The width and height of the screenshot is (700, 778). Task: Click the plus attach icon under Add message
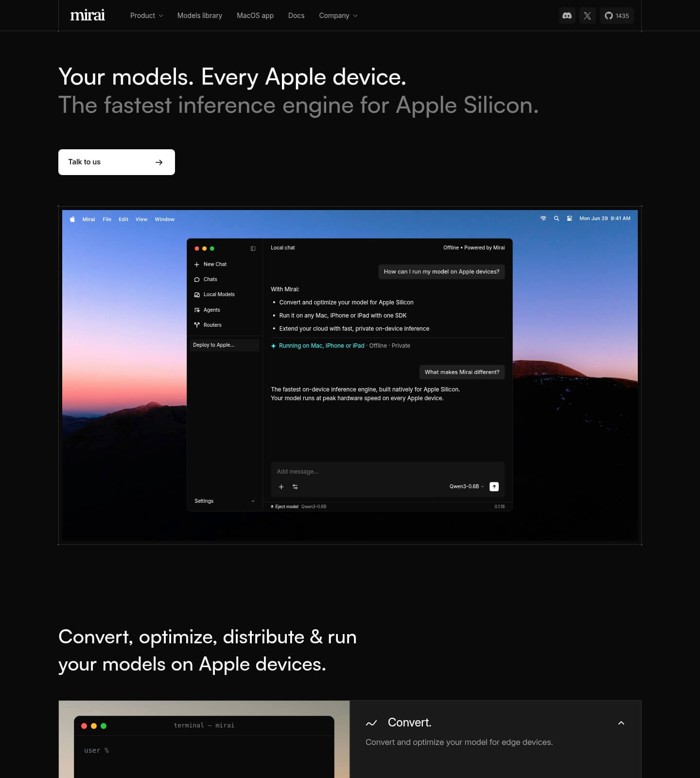(281, 487)
